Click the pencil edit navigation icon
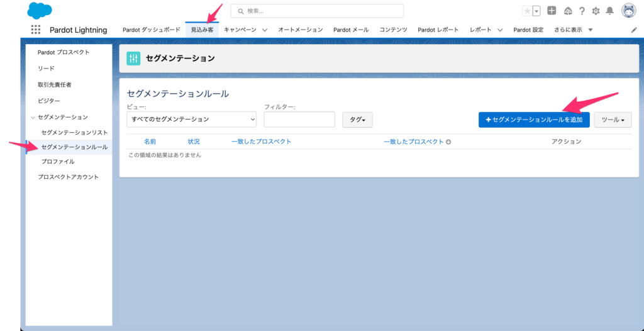Image resolution: width=644 pixels, height=331 pixels. click(634, 30)
